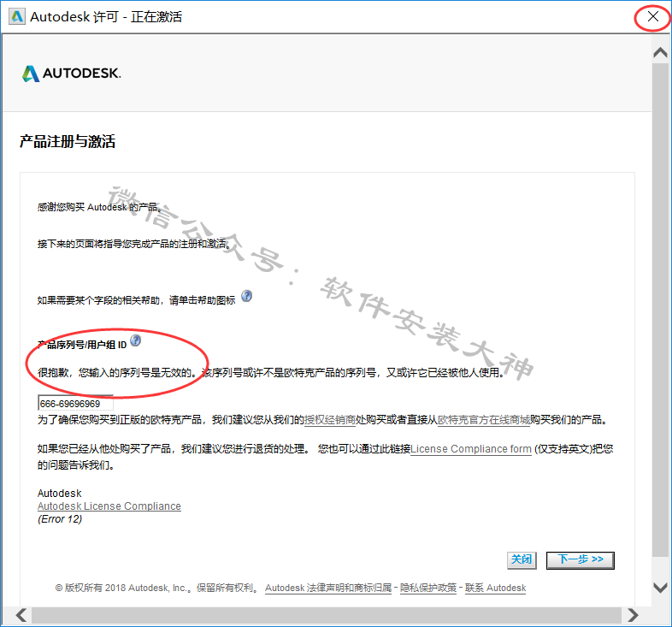Click the 产品注册与激活 heading
Viewport: 672px width, 627px height.
pyautogui.click(x=68, y=141)
